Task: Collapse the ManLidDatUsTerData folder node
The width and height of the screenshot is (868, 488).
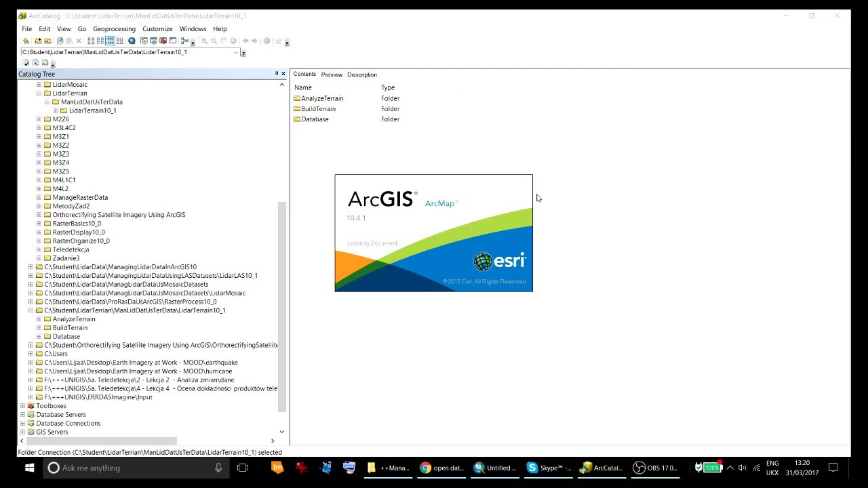Action: (47, 102)
